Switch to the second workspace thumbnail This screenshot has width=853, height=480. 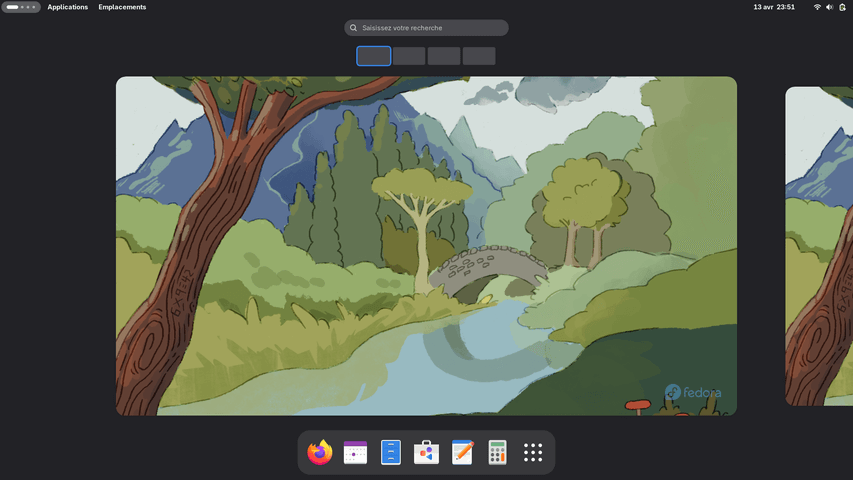[x=409, y=56]
